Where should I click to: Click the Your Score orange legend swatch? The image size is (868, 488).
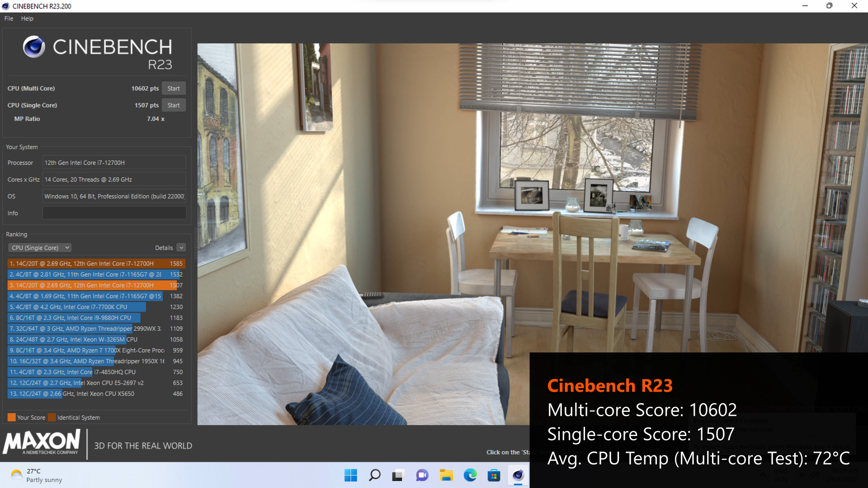(12, 417)
